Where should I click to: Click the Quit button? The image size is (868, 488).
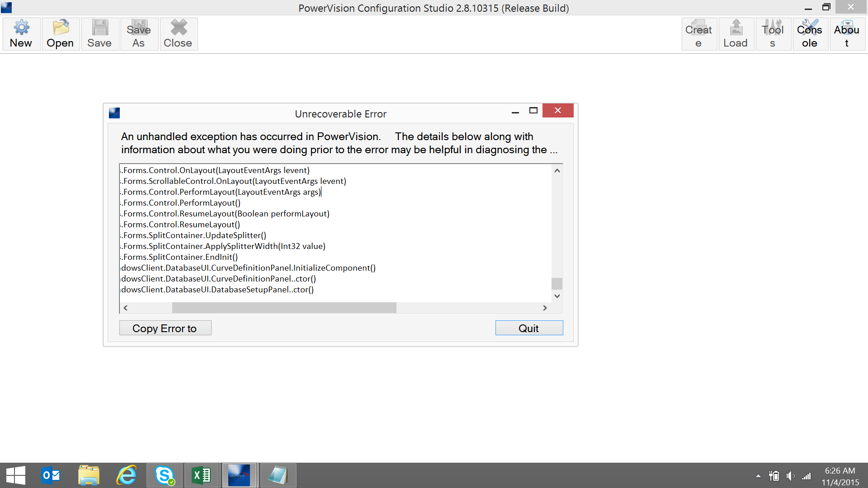(x=529, y=328)
